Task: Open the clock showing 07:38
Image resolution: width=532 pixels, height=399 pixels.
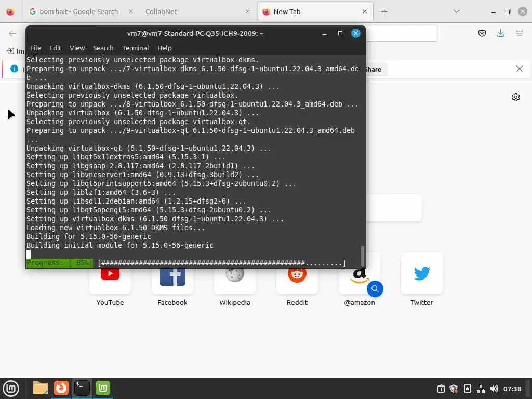Action: pos(512,389)
